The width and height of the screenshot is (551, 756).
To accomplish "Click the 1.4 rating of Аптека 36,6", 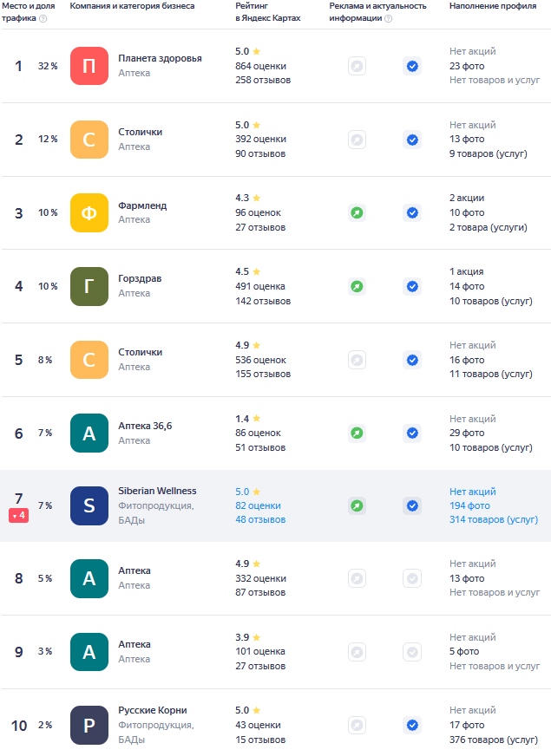I will pyautogui.click(x=242, y=419).
